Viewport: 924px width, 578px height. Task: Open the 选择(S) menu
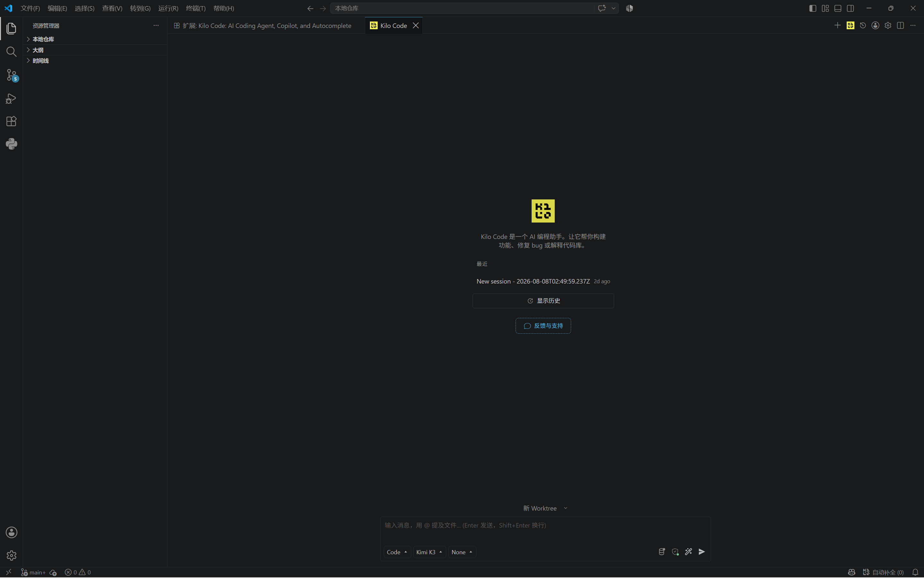point(84,8)
